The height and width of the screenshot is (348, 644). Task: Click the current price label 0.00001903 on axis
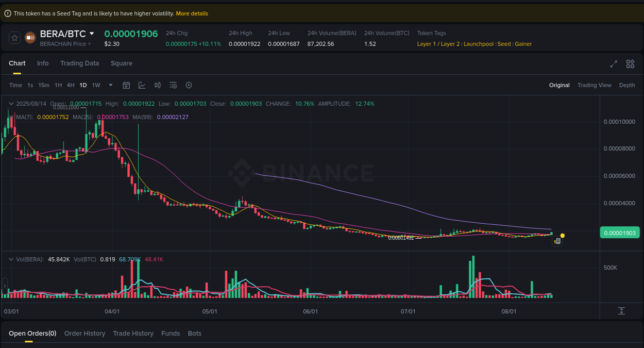(620, 233)
